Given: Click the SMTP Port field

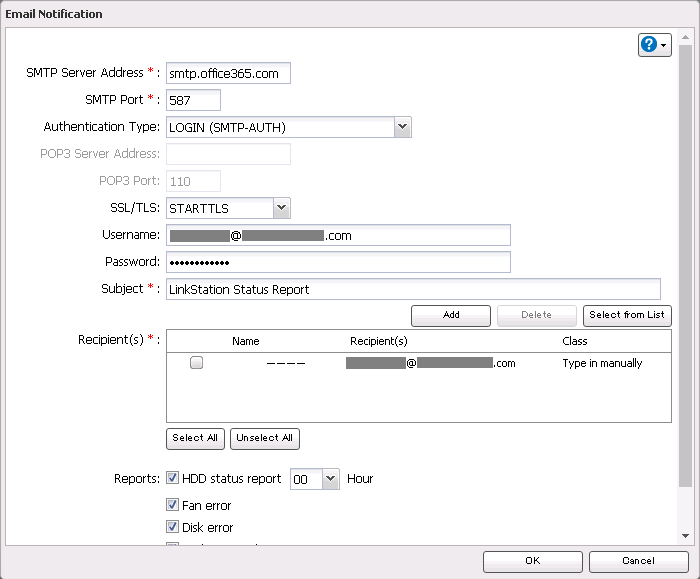Looking at the screenshot, I should 193,100.
